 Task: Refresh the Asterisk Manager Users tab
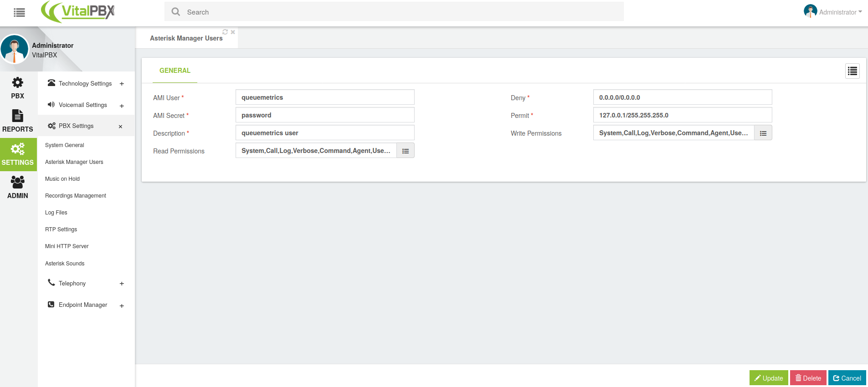(x=225, y=32)
